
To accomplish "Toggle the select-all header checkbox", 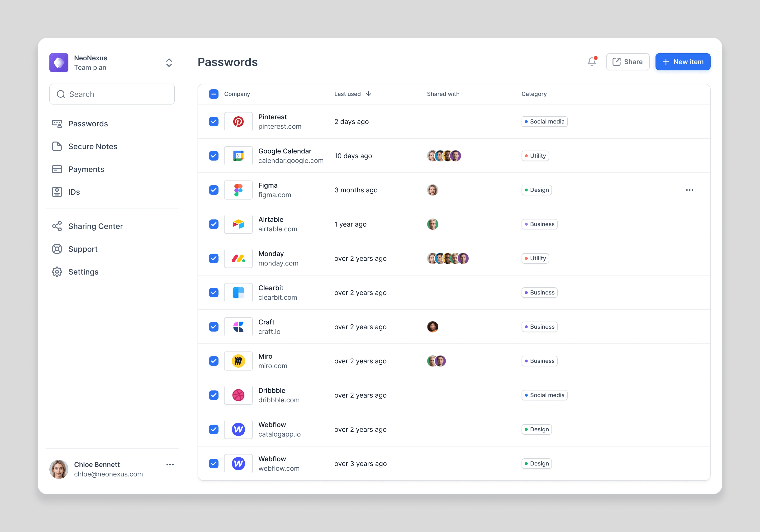I will tap(214, 94).
